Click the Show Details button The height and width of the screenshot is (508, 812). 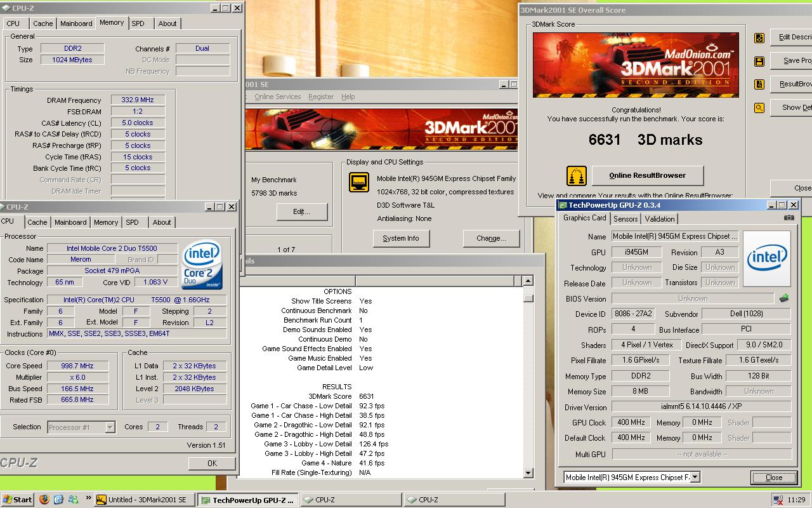click(x=791, y=107)
